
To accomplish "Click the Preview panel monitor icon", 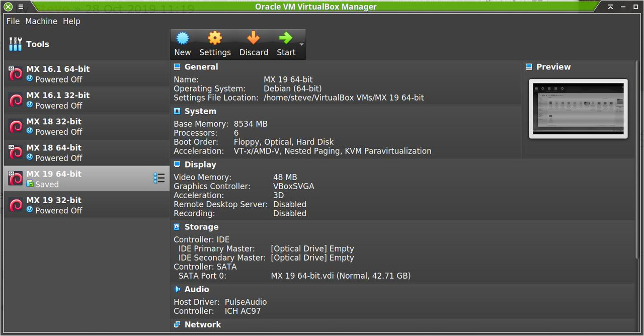I will (529, 67).
